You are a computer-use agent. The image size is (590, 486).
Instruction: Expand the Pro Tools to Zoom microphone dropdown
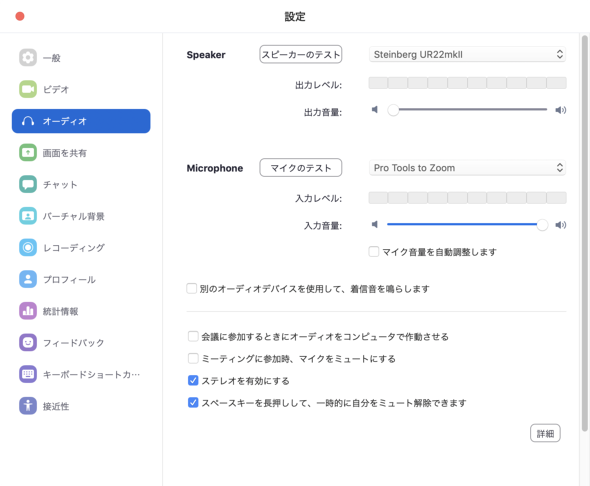pyautogui.click(x=467, y=168)
